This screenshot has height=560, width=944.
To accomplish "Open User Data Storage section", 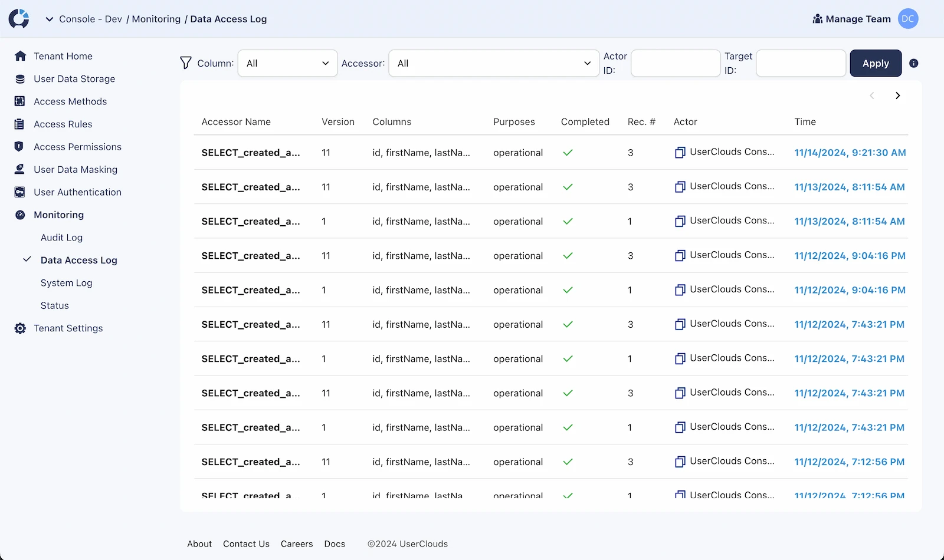I will pyautogui.click(x=74, y=79).
